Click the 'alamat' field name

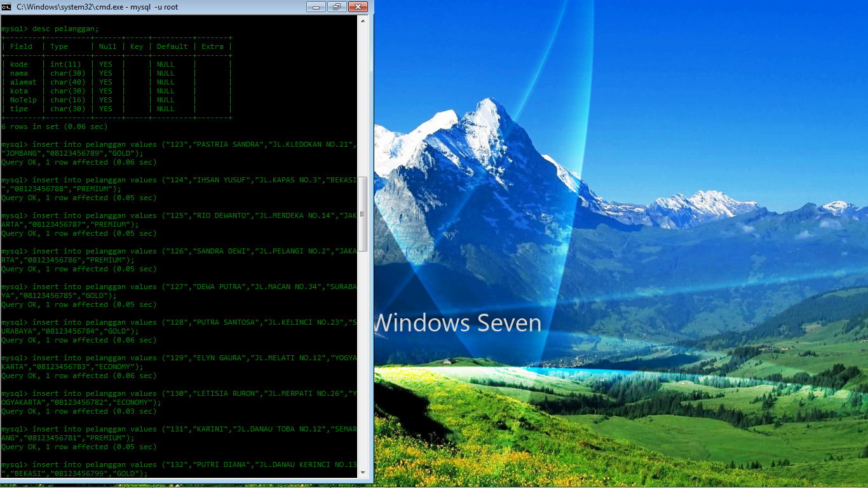tap(24, 82)
